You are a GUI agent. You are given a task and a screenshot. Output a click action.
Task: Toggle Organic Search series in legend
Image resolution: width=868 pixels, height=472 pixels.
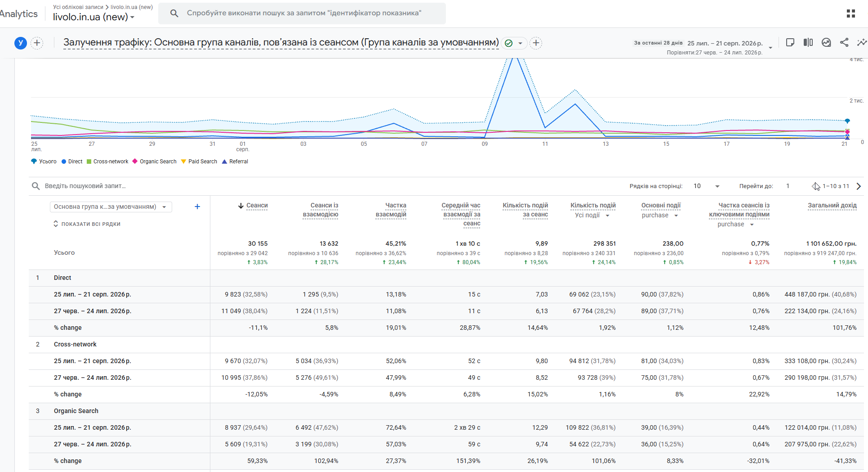click(154, 162)
